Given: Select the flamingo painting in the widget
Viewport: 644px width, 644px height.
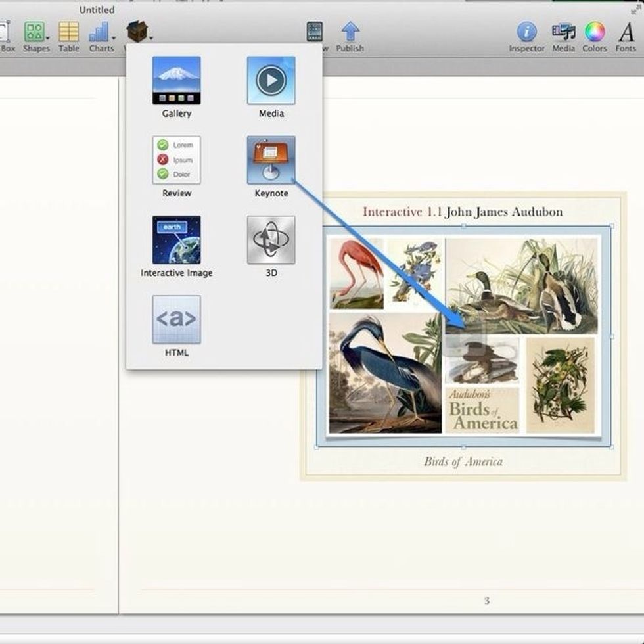Looking at the screenshot, I should click(x=356, y=273).
